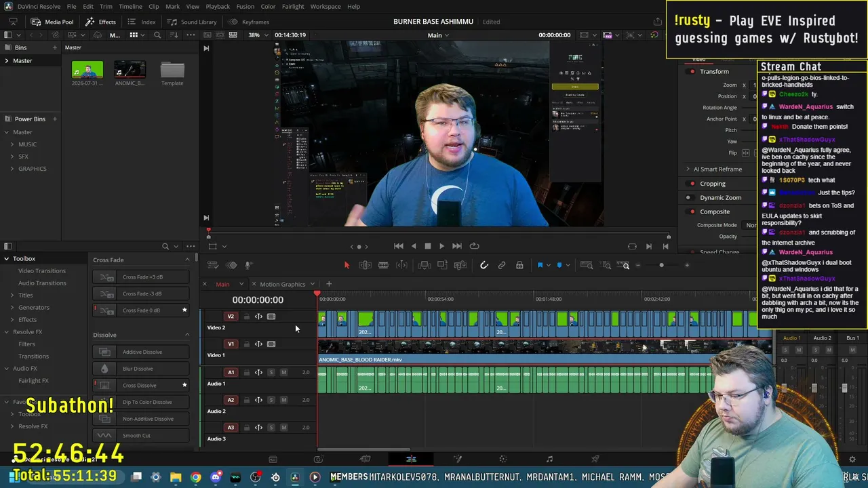Open the Effects panel
Image resolution: width=868 pixels, height=488 pixels.
tap(101, 22)
